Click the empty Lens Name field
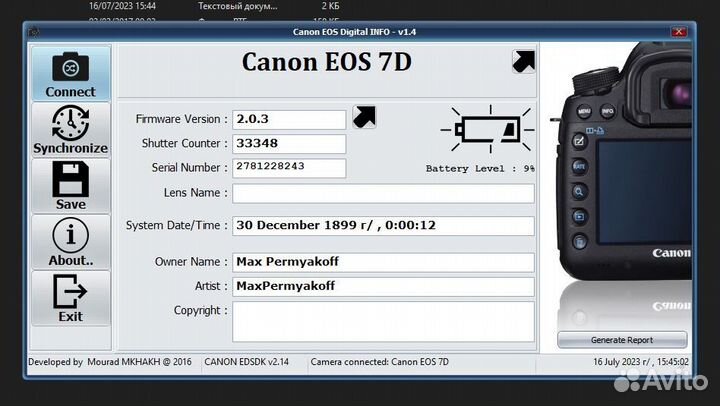Screen dimensions: 720x406 383,193
